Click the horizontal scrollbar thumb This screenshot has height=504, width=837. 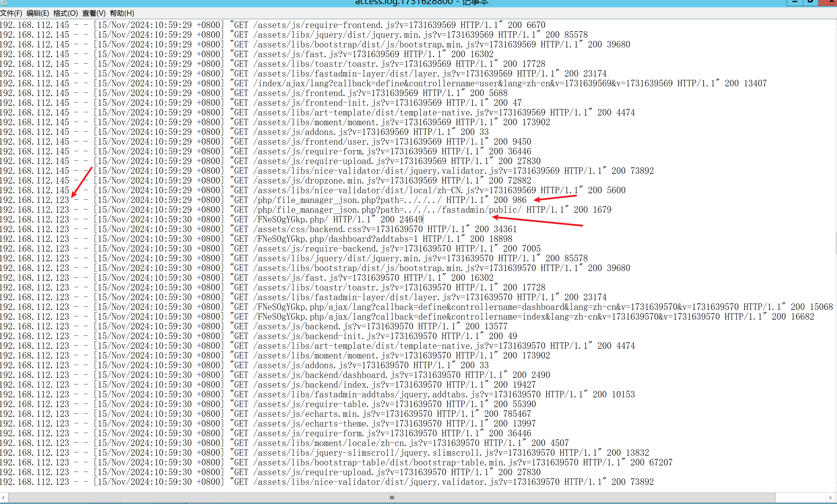point(392,498)
